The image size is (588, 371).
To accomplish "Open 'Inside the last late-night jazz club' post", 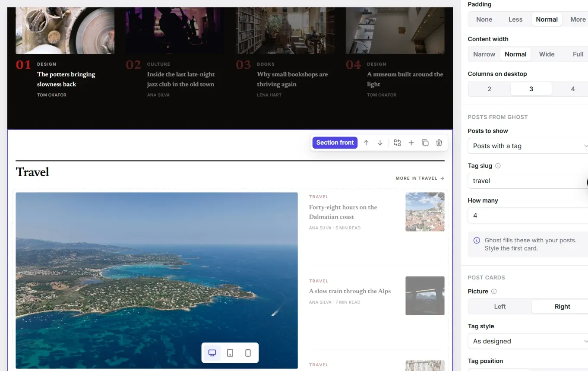I will pos(181,79).
